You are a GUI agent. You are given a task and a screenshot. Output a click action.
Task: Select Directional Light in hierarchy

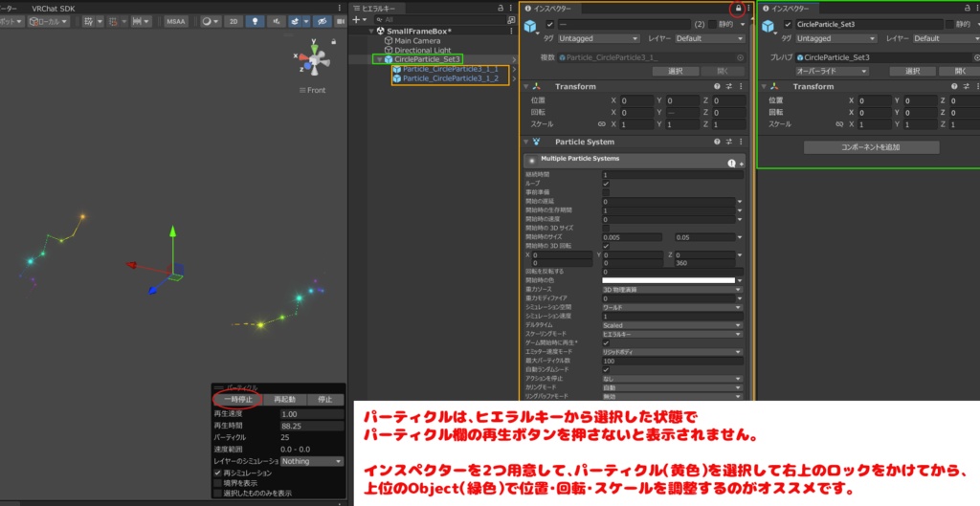[422, 50]
